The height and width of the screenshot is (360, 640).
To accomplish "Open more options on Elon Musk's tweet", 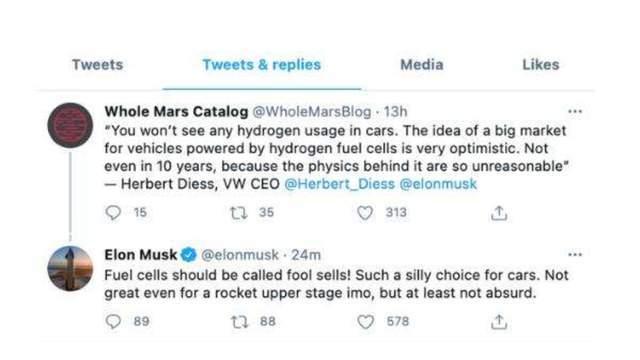I will pos(575,255).
